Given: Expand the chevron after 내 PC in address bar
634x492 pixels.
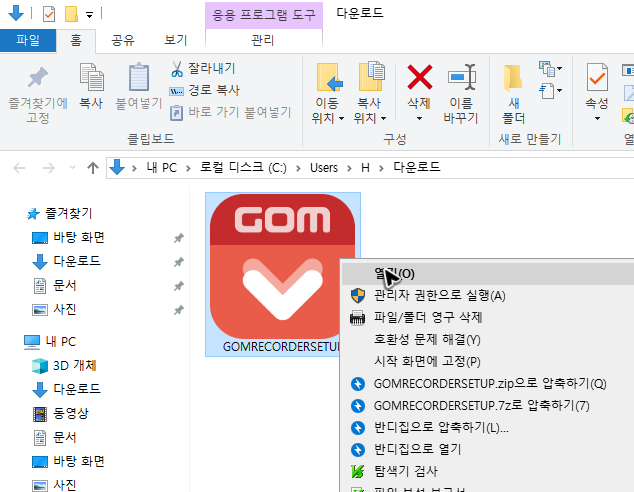Looking at the screenshot, I should pyautogui.click(x=188, y=168).
